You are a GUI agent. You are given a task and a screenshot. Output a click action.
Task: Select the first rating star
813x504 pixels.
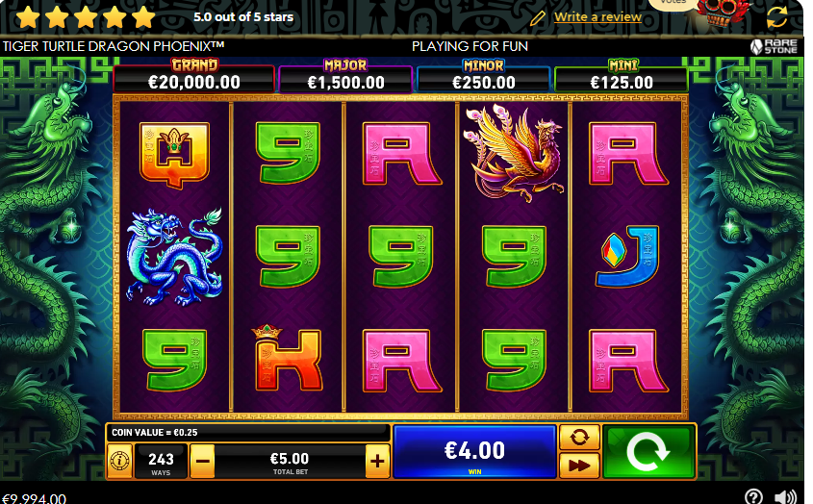28,17
